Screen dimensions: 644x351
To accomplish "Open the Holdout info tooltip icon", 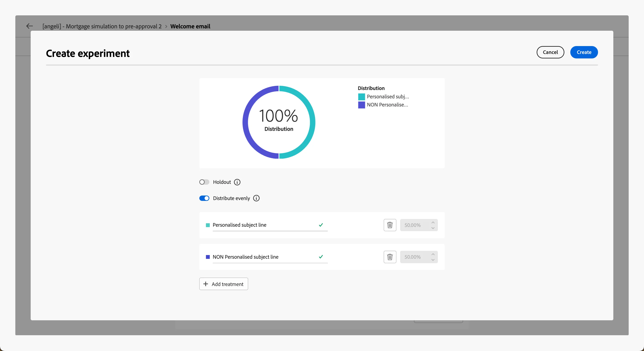I will click(237, 182).
